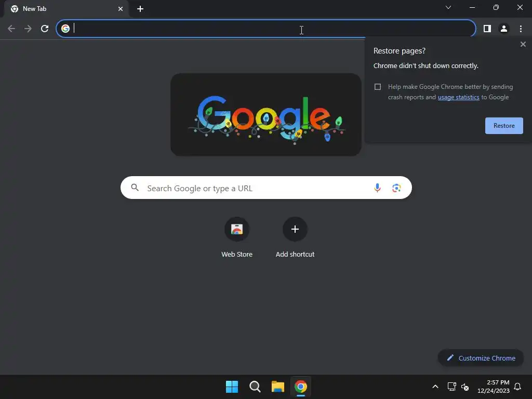Image resolution: width=532 pixels, height=399 pixels.
Task: Open the tab search dropdown arrow
Action: pos(448,7)
